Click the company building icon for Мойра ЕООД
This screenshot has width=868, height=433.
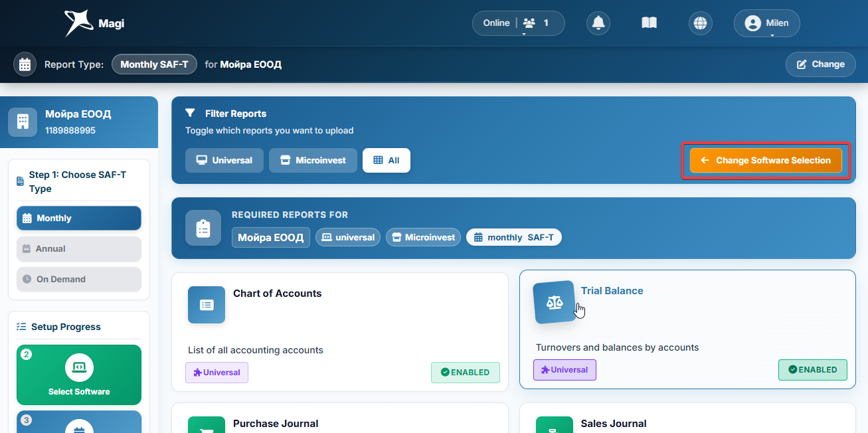23,122
